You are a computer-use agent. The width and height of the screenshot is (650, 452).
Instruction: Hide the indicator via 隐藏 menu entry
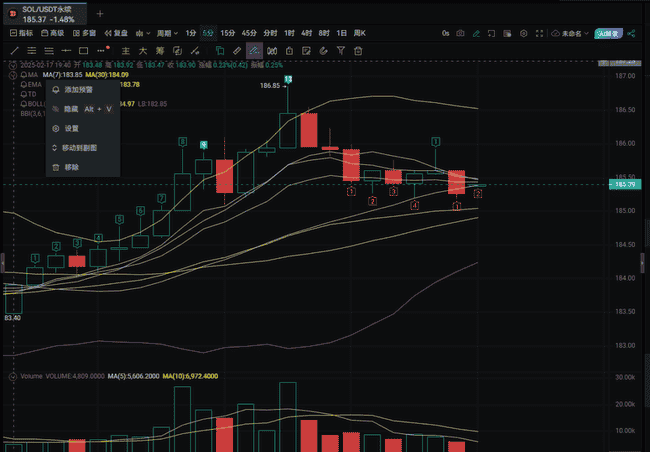point(71,108)
